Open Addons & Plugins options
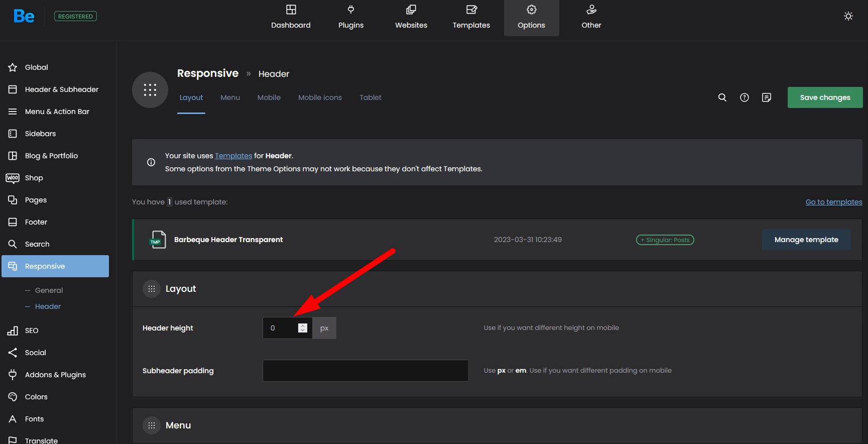The width and height of the screenshot is (868, 444). 55,375
